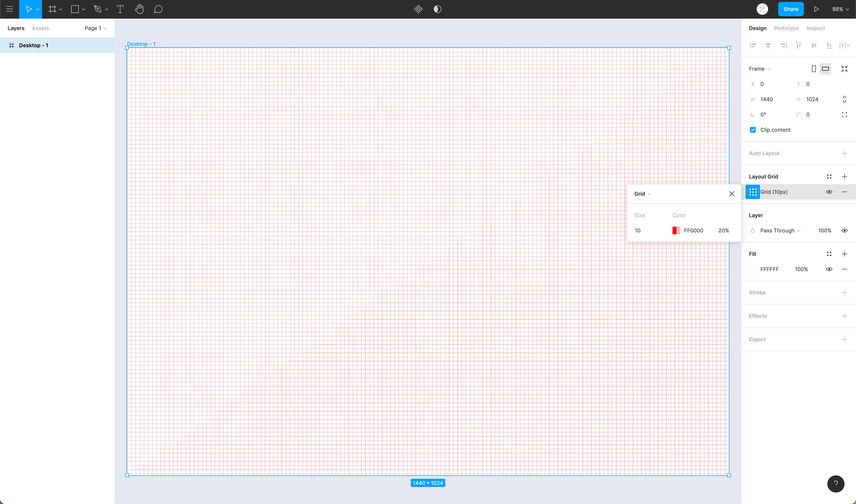Toggle visibility of FFFFFF fill
The width and height of the screenshot is (856, 504).
[x=829, y=269]
